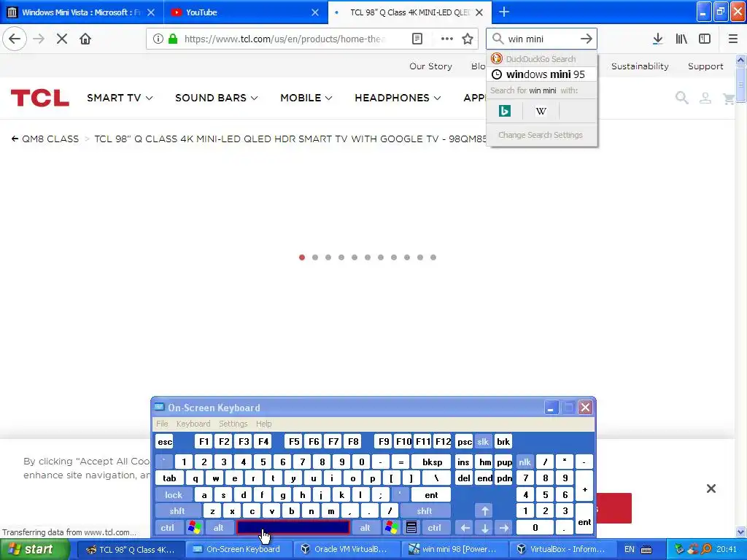This screenshot has height=560, width=747.
Task: Switch to the Windows Mini Vista tab
Action: (81, 12)
